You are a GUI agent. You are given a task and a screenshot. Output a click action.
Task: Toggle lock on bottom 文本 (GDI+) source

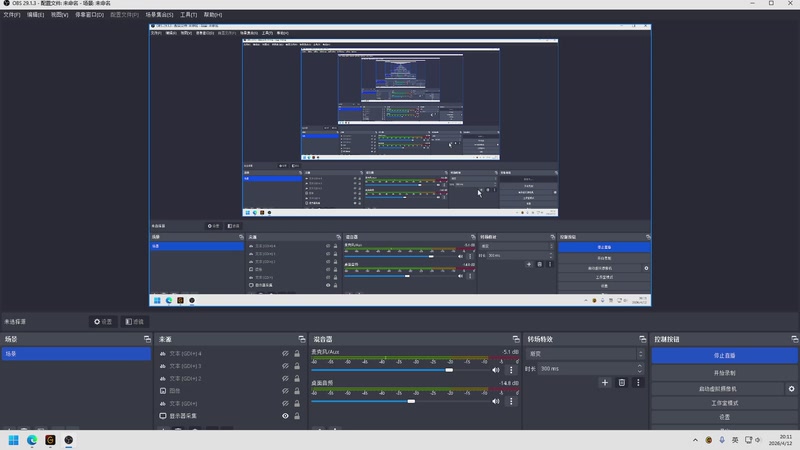pos(297,404)
